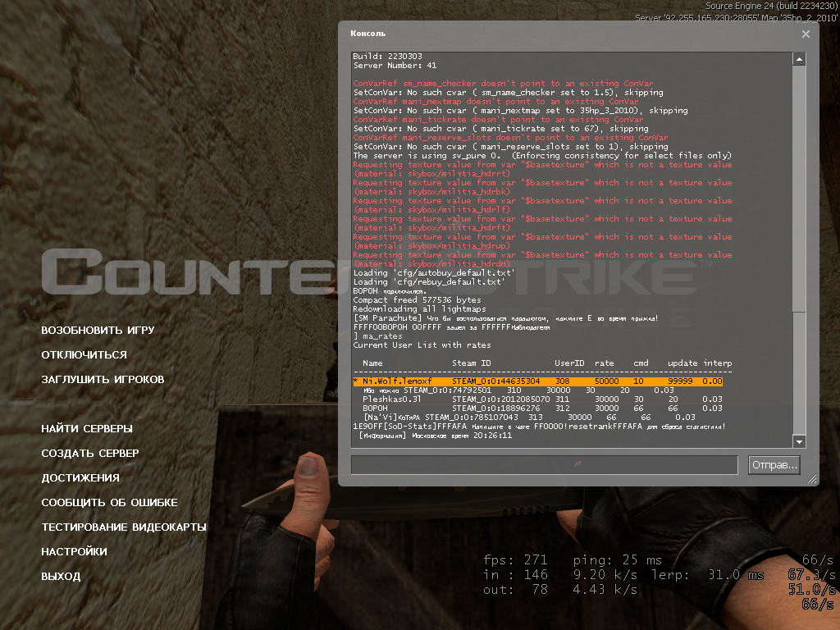Open ДОСТИЖЕНИЯ achievements
This screenshot has height=630, width=840.
coord(80,478)
